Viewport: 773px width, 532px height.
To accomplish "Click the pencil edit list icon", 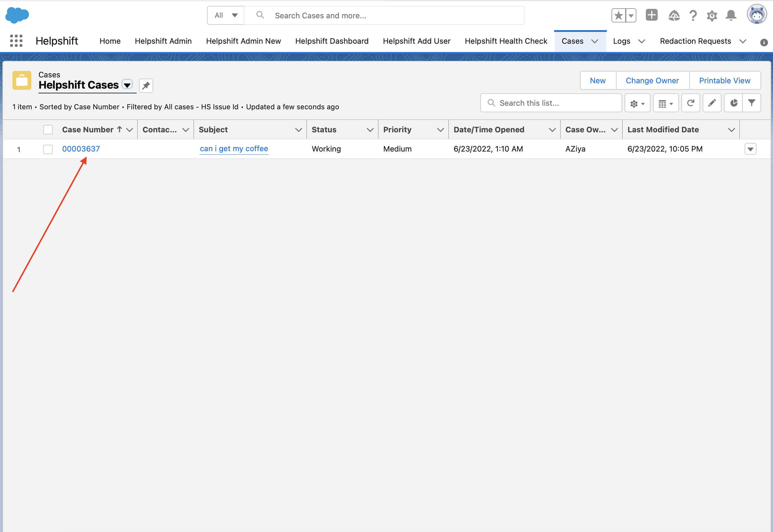I will (711, 103).
